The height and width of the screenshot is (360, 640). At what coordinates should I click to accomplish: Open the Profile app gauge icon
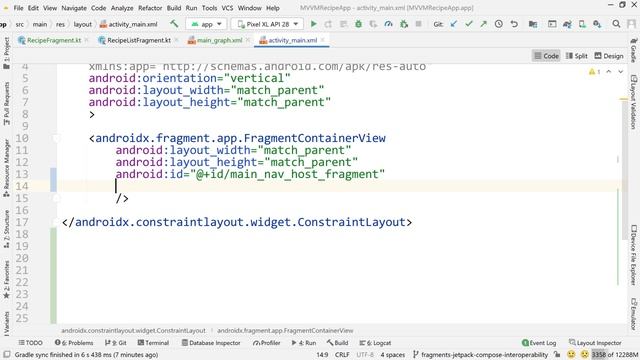388,24
